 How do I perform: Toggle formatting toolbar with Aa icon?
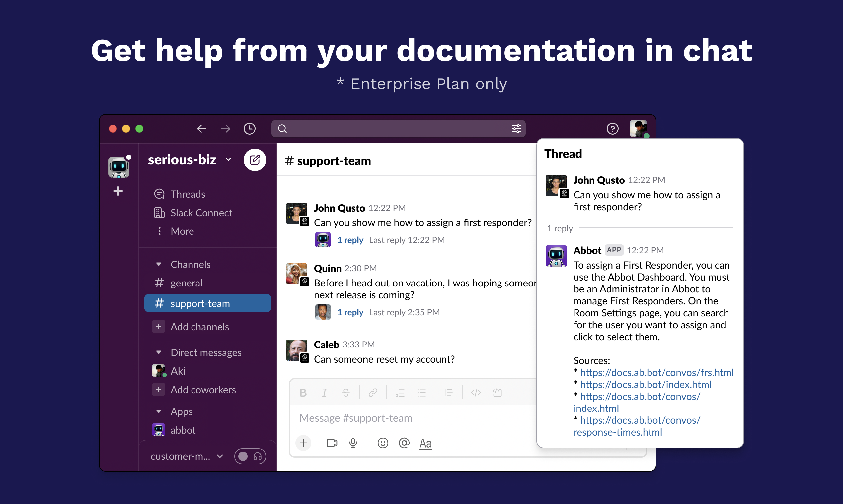[x=425, y=443]
